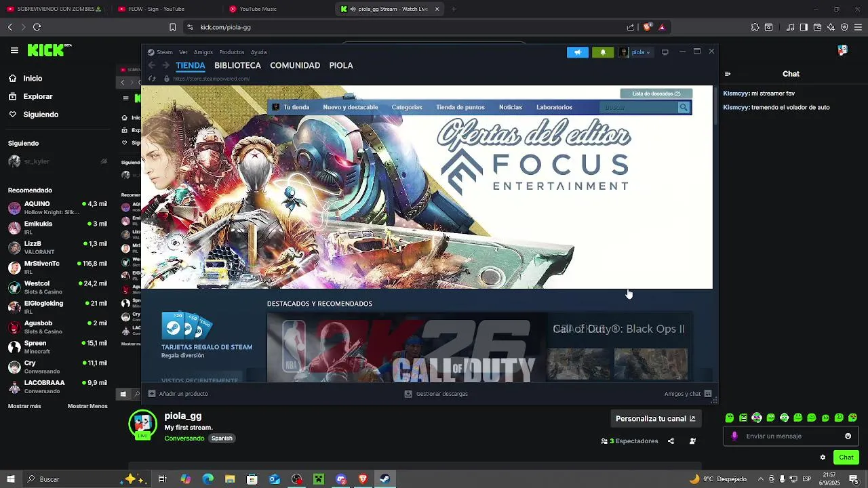868x488 pixels.
Task: Click the Enviar un mensaje chat field
Action: [x=791, y=436]
